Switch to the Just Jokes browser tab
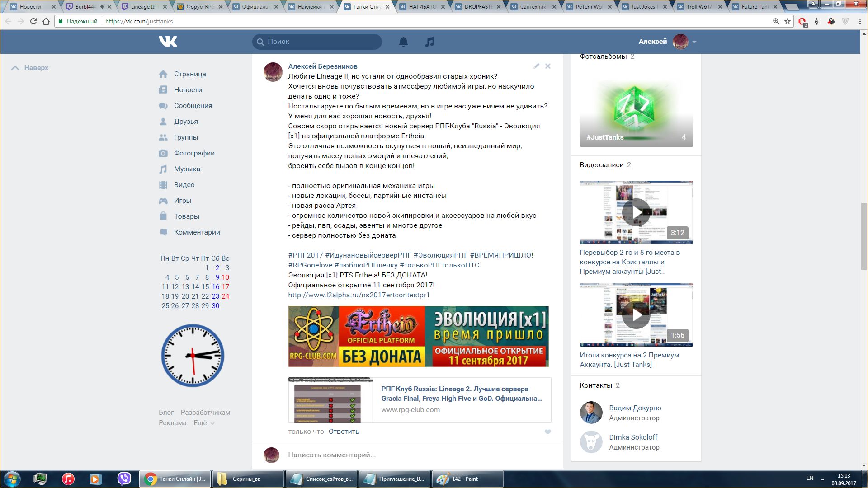868x488 pixels. (x=644, y=7)
